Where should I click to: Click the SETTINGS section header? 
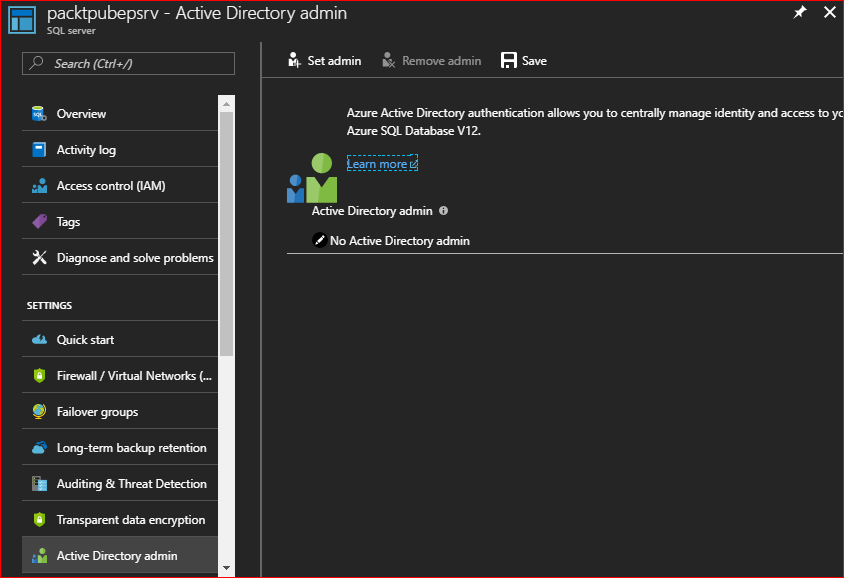point(50,306)
